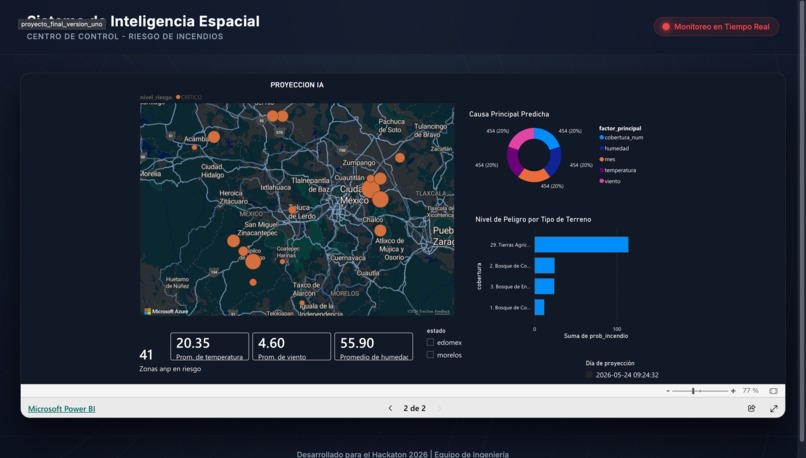Enter full screen mode with the arrows icon
The height and width of the screenshot is (458, 806).
click(x=774, y=408)
